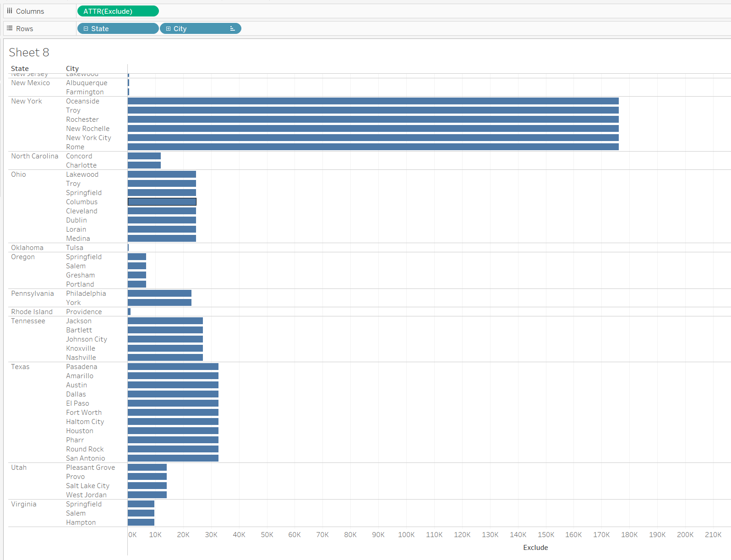Select the Columbus bar in Ohio
The width and height of the screenshot is (731, 560).
pyautogui.click(x=162, y=202)
